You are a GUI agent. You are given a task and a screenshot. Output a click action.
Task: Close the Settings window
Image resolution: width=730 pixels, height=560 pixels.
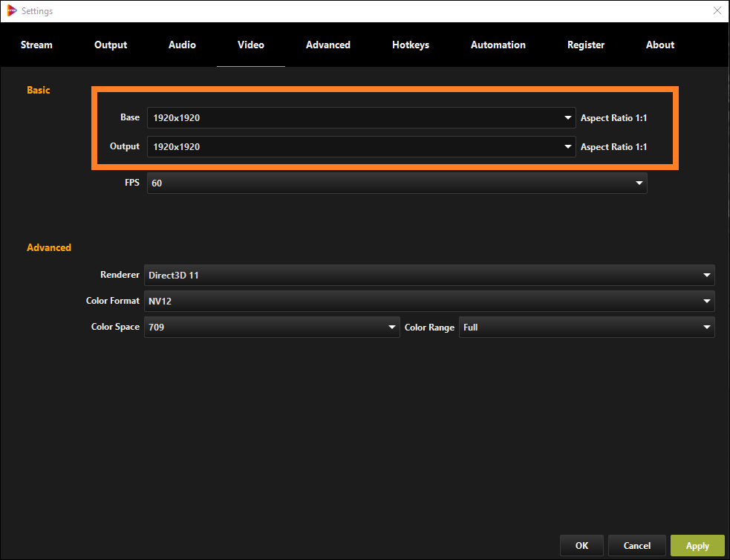(717, 10)
